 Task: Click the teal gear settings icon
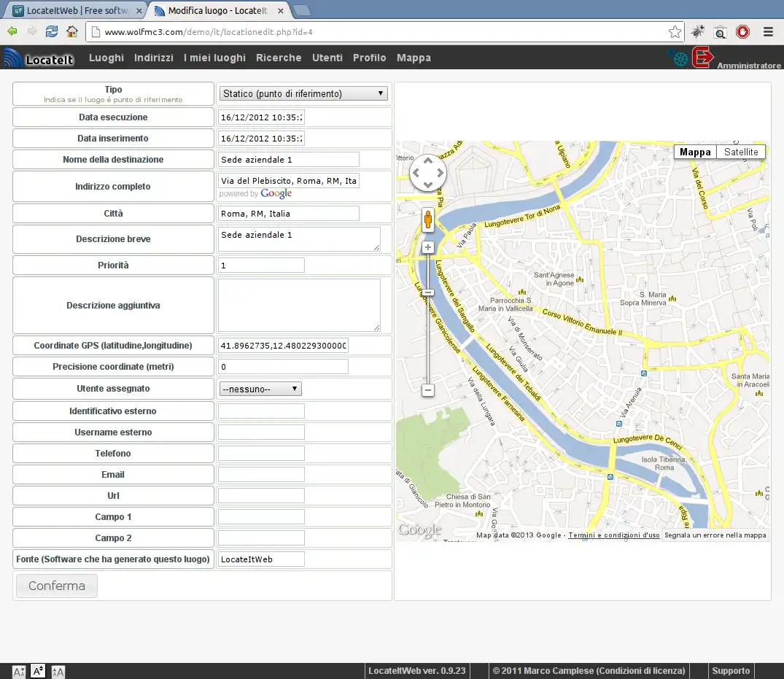pos(680,58)
